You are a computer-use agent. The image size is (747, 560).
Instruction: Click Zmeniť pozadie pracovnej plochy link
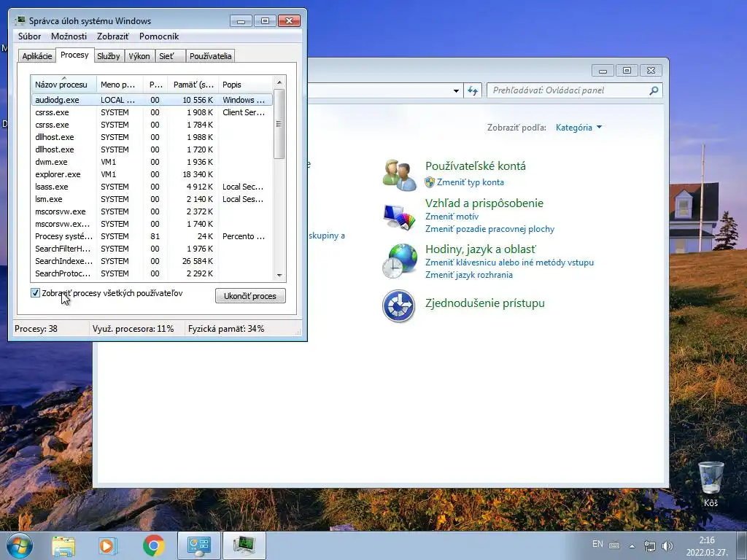click(x=489, y=229)
